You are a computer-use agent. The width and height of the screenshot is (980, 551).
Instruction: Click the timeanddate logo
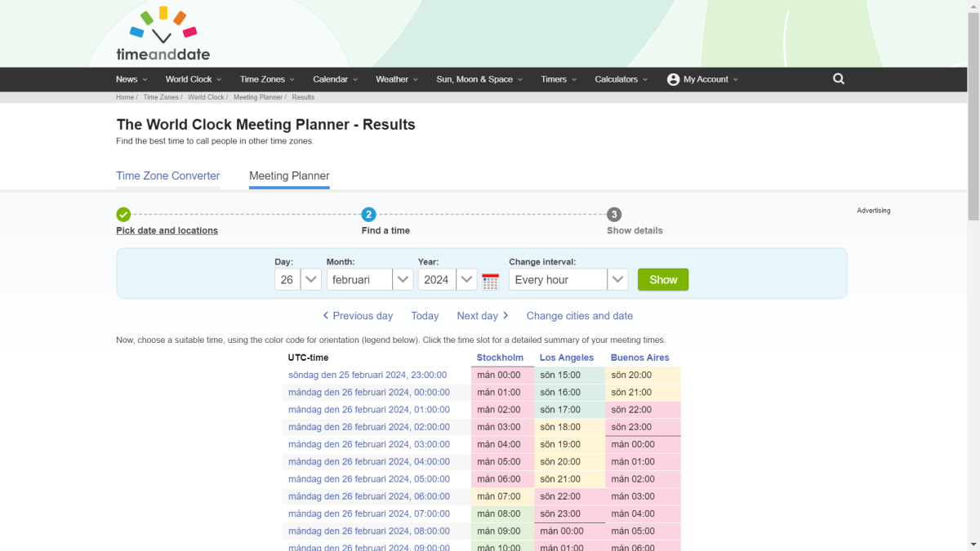pyautogui.click(x=163, y=34)
